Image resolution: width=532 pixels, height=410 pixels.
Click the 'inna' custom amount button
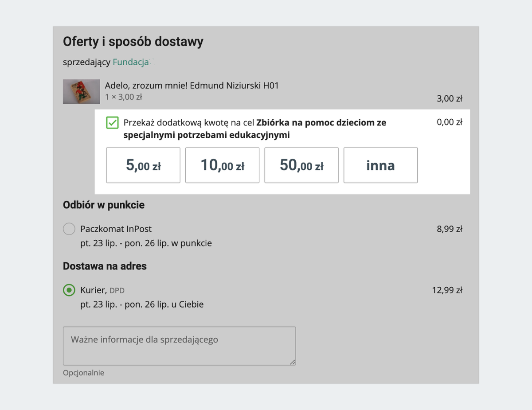pos(380,165)
